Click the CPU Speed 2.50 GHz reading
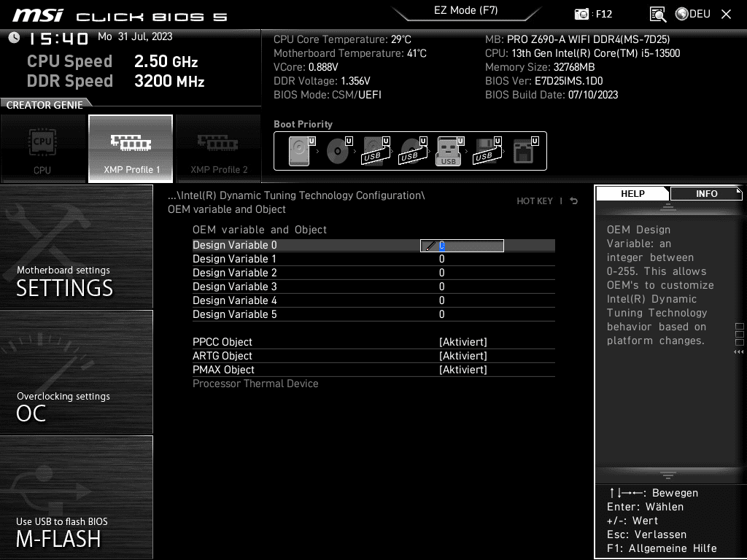 [x=112, y=61]
